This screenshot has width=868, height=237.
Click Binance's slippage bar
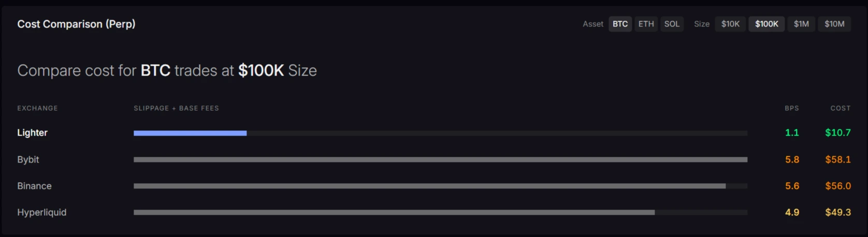click(429, 186)
